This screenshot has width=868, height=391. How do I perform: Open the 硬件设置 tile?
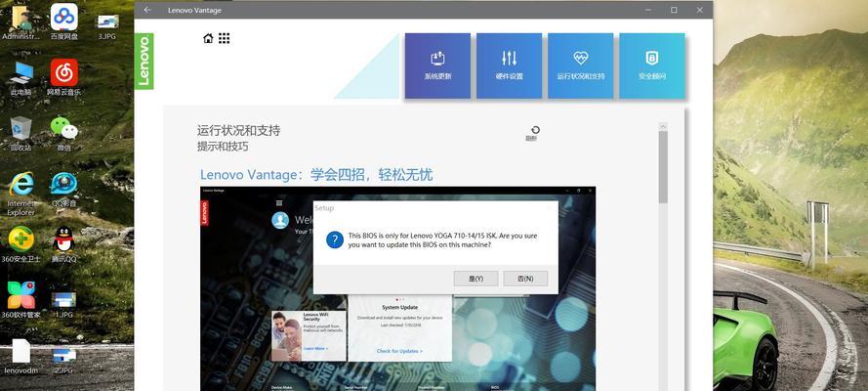[x=509, y=65]
